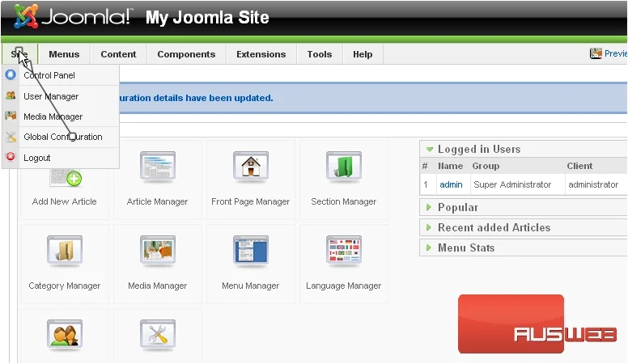Select Media Manager from the Site menu
Screen dimensions: 628x364
(53, 116)
